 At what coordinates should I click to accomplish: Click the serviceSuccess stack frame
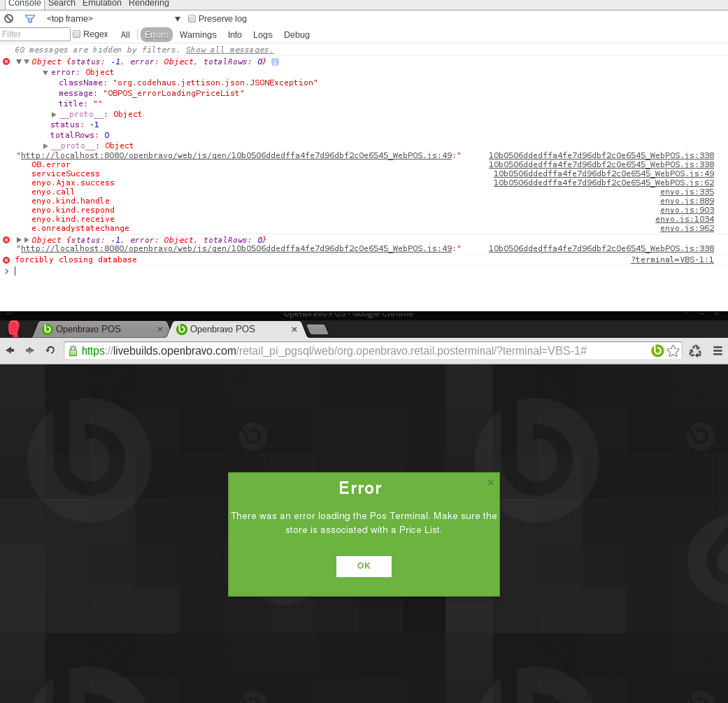click(66, 173)
